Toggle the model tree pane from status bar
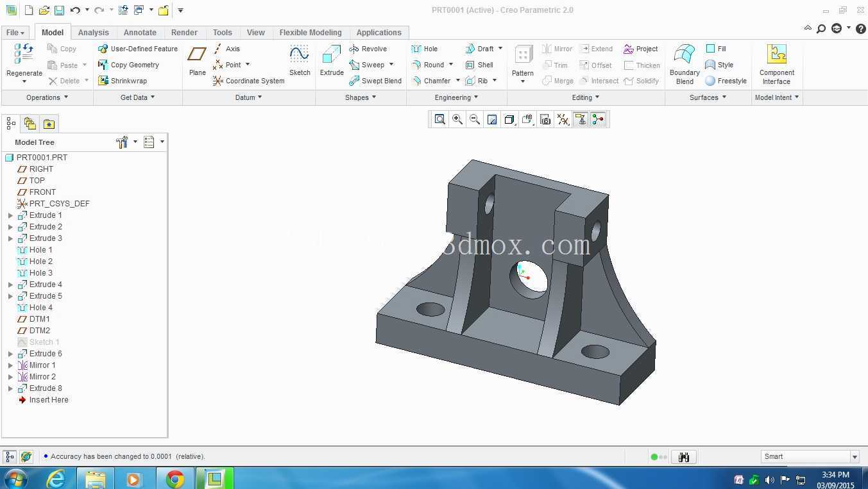The width and height of the screenshot is (868, 489). click(10, 457)
